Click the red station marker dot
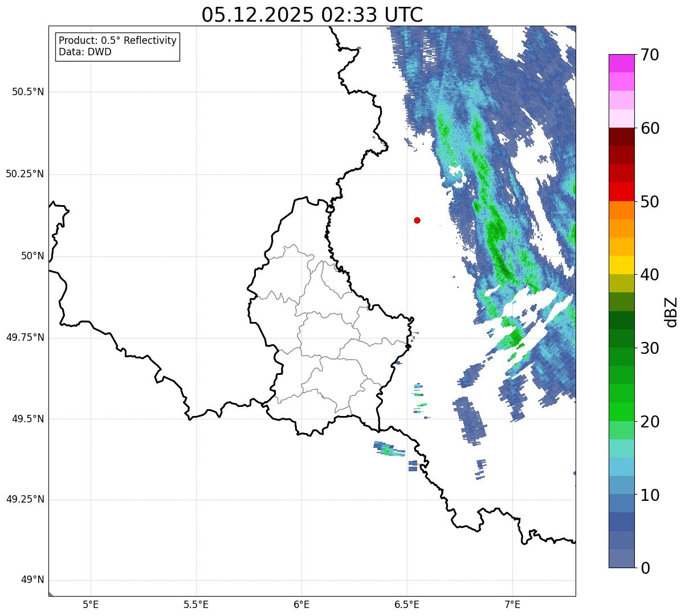685x616 pixels. (417, 220)
